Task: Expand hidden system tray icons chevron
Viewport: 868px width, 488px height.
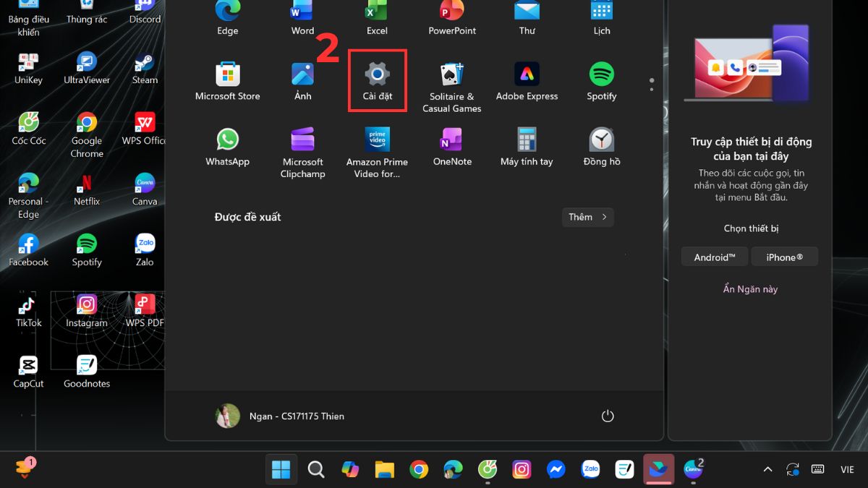Action: point(767,469)
